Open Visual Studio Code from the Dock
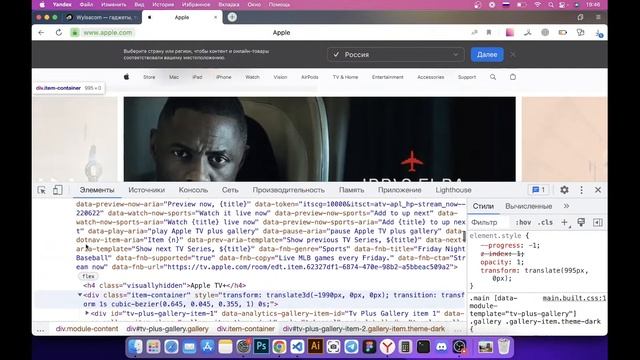Viewport: 640px width, 360px height. (297, 347)
